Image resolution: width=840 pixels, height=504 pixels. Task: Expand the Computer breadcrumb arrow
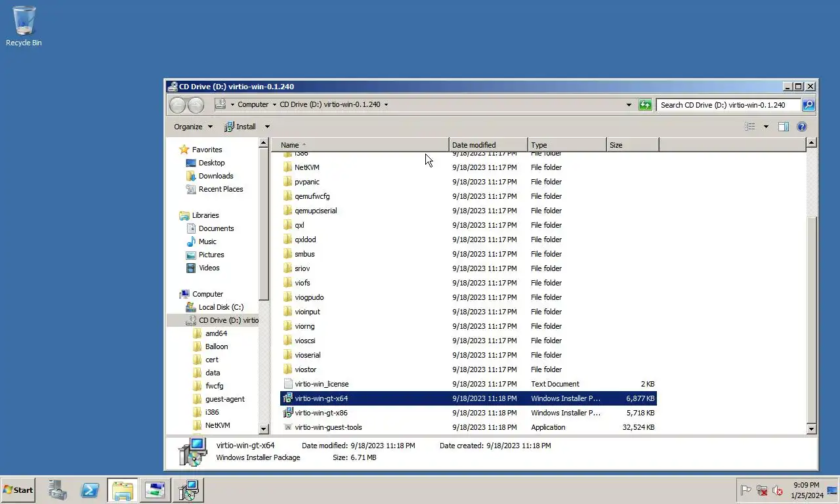[274, 104]
